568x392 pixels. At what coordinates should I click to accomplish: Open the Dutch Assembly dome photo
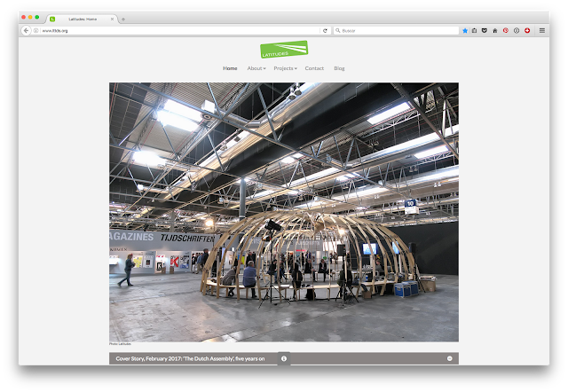(284, 212)
